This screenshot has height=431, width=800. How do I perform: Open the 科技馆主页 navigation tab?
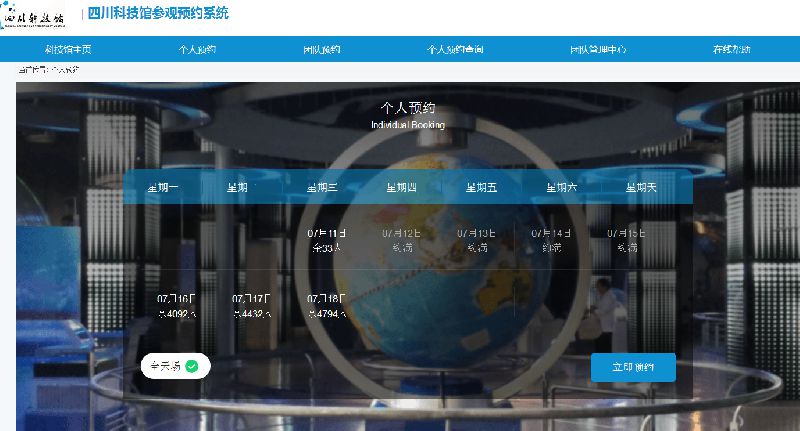68,49
